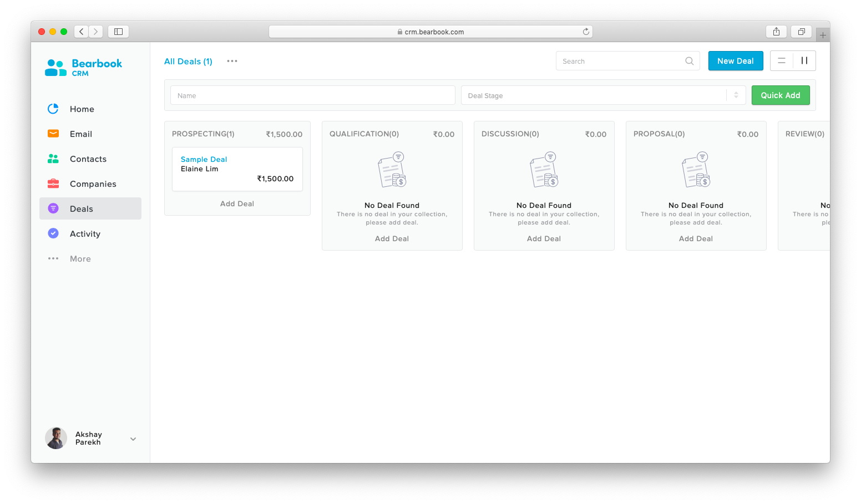Expand More in the sidebar
The image size is (861, 504).
(x=90, y=258)
